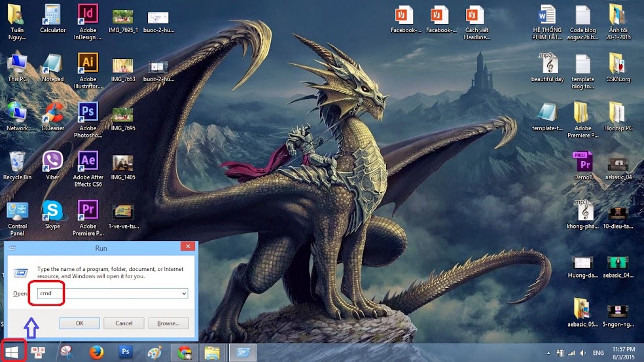The image size is (644, 362).
Task: Select the Adobe Illustrator desktop icon
Action: tap(88, 71)
